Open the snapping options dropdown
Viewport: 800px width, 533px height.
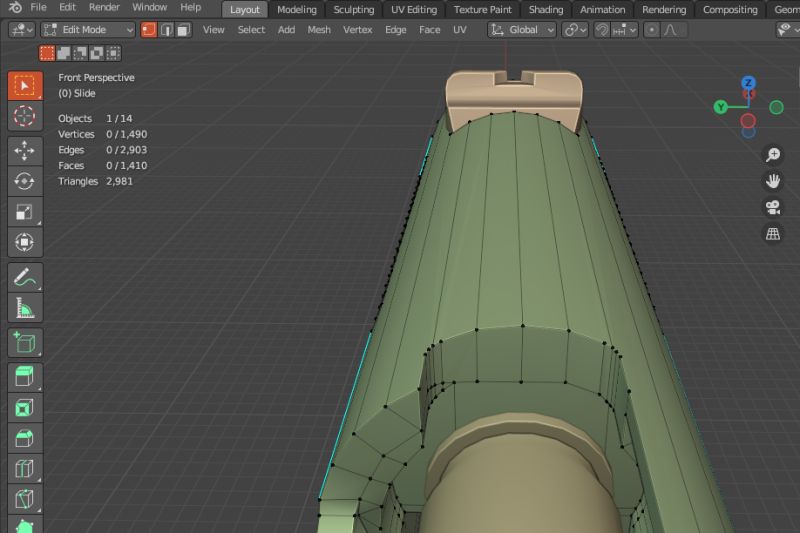[x=624, y=30]
